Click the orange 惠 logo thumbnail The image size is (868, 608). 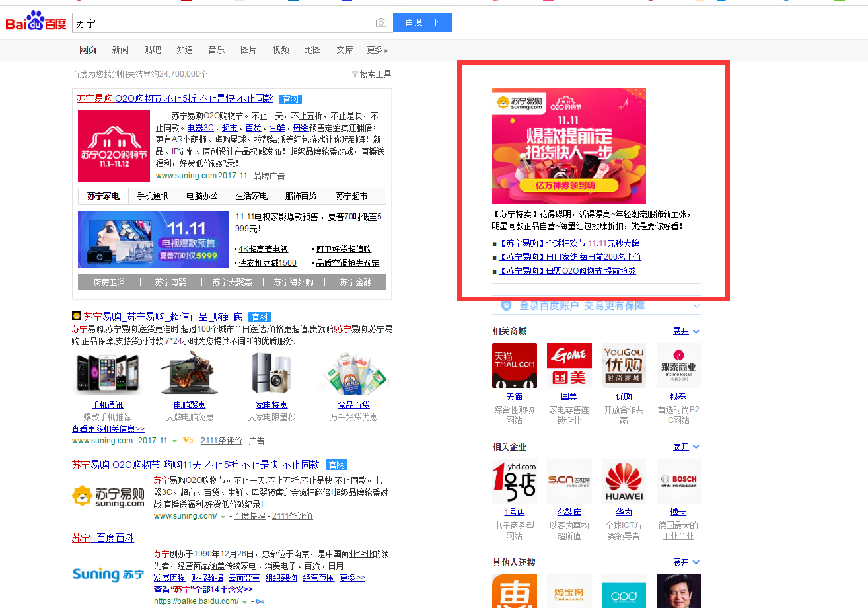tap(515, 591)
